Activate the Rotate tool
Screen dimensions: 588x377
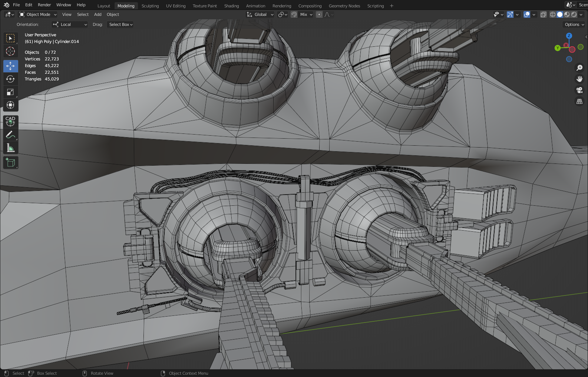point(10,79)
